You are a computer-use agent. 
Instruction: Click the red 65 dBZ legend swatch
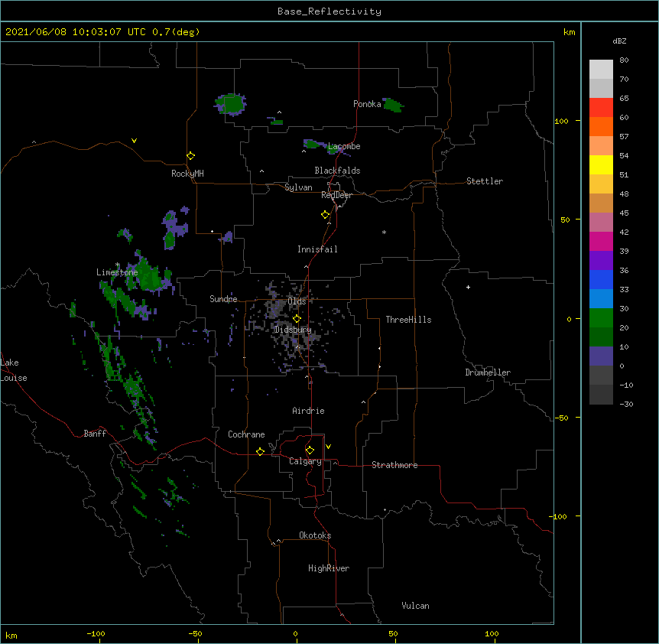click(601, 108)
